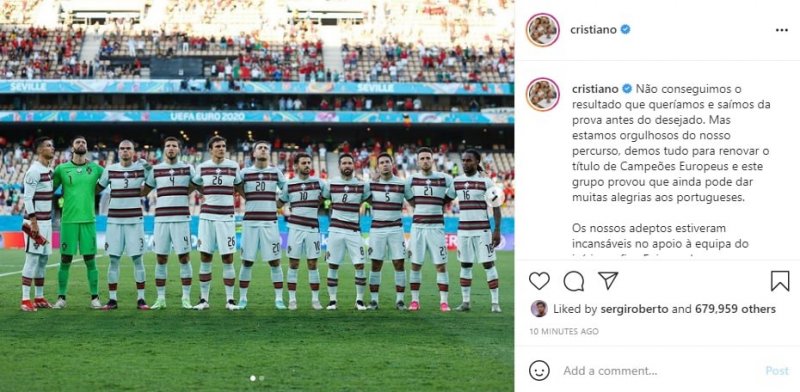The width and height of the screenshot is (800, 392).
Task: Save the post with the bookmark icon
Action: click(x=780, y=281)
